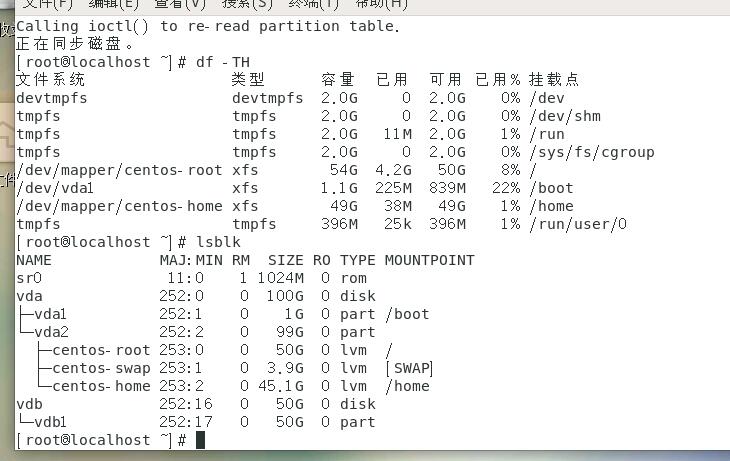Click the vda2 partition in lsblk tree

pos(50,332)
